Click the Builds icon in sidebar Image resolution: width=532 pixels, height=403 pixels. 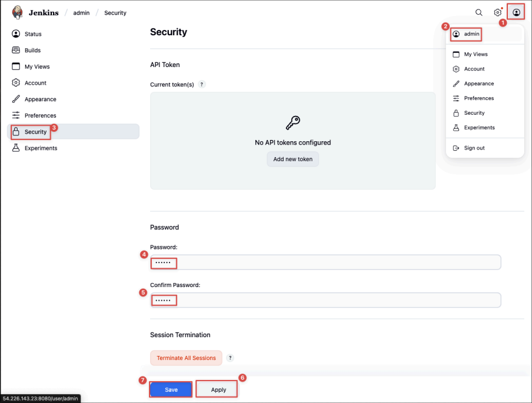tap(16, 50)
